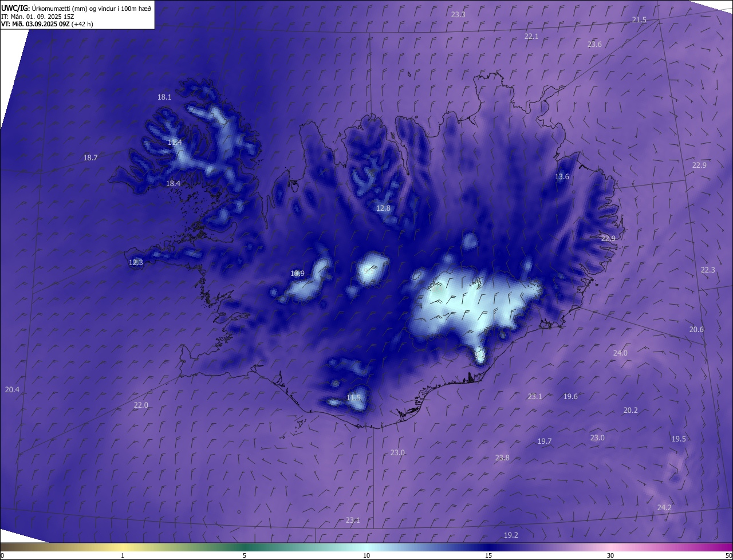The width and height of the screenshot is (733, 560).
Task: Click the 22.1 value on the map
Action: pyautogui.click(x=531, y=36)
